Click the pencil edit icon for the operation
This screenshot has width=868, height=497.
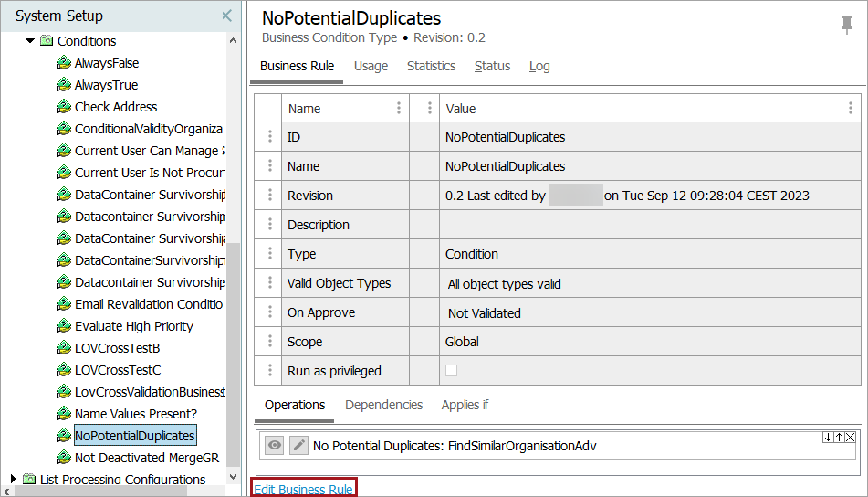pos(298,446)
